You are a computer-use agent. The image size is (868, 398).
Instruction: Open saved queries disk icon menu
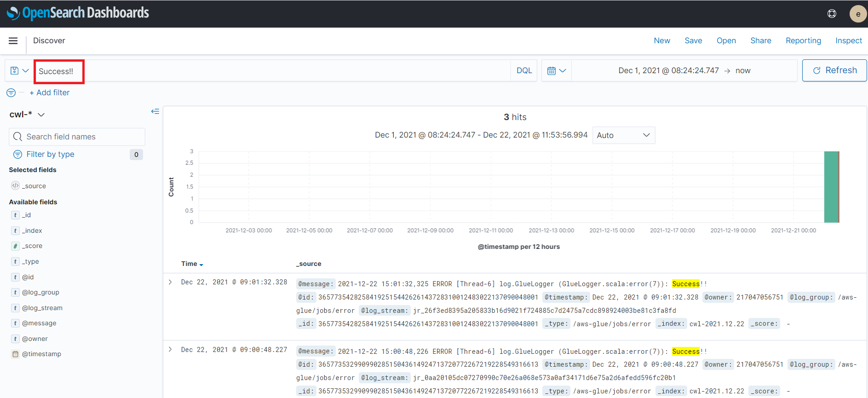[19, 71]
